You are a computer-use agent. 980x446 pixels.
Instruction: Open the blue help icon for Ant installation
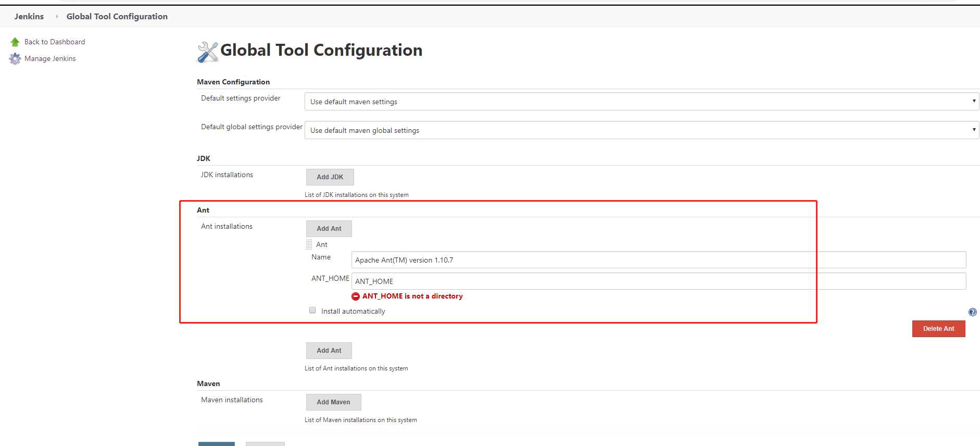tap(972, 312)
